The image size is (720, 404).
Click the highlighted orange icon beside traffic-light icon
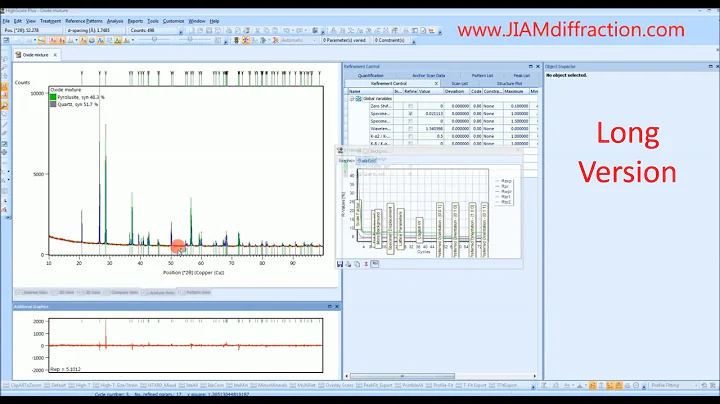click(246, 40)
